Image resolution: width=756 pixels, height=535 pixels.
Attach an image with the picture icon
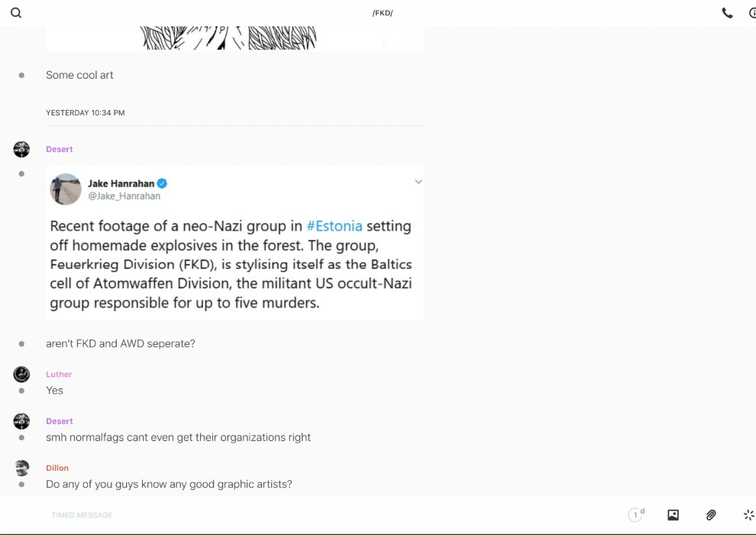coord(673,515)
